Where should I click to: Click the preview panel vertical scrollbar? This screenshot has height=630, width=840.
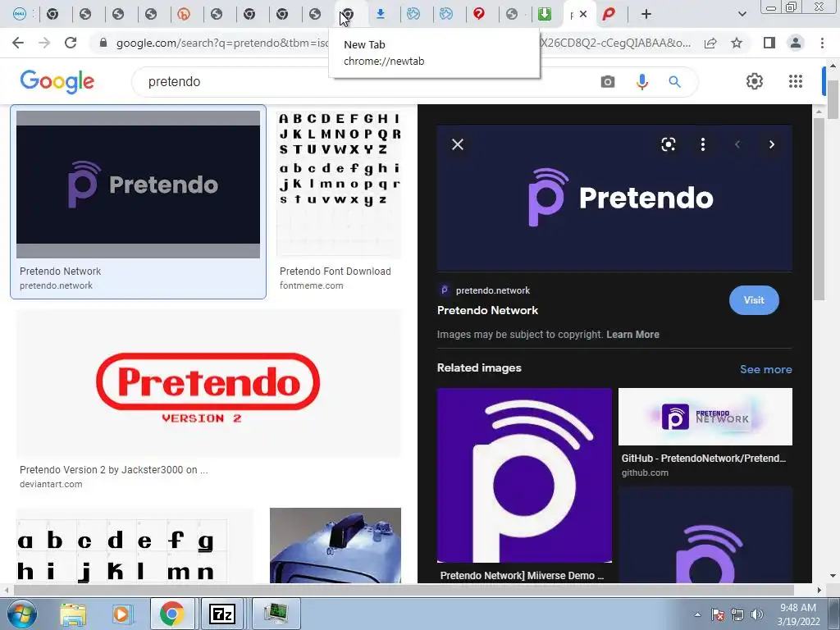pyautogui.click(x=818, y=209)
